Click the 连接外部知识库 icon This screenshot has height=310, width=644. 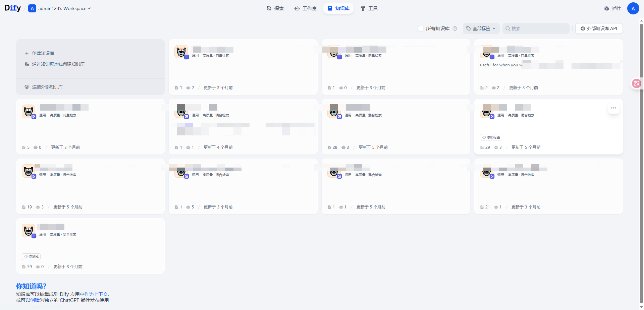tap(27, 87)
